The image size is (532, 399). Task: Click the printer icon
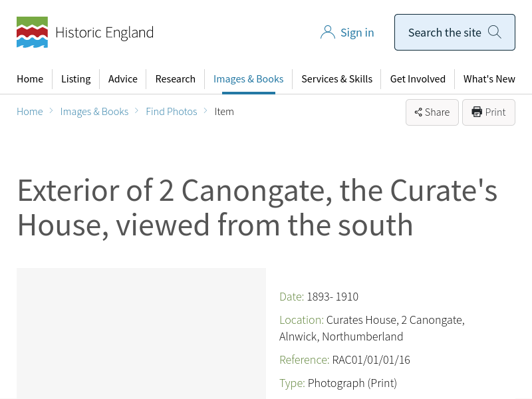pyautogui.click(x=476, y=112)
